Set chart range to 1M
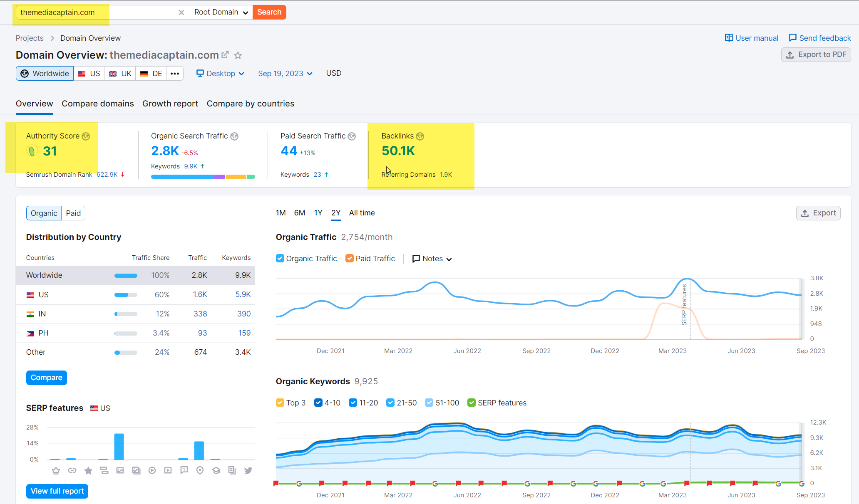The width and height of the screenshot is (859, 504). pyautogui.click(x=281, y=213)
